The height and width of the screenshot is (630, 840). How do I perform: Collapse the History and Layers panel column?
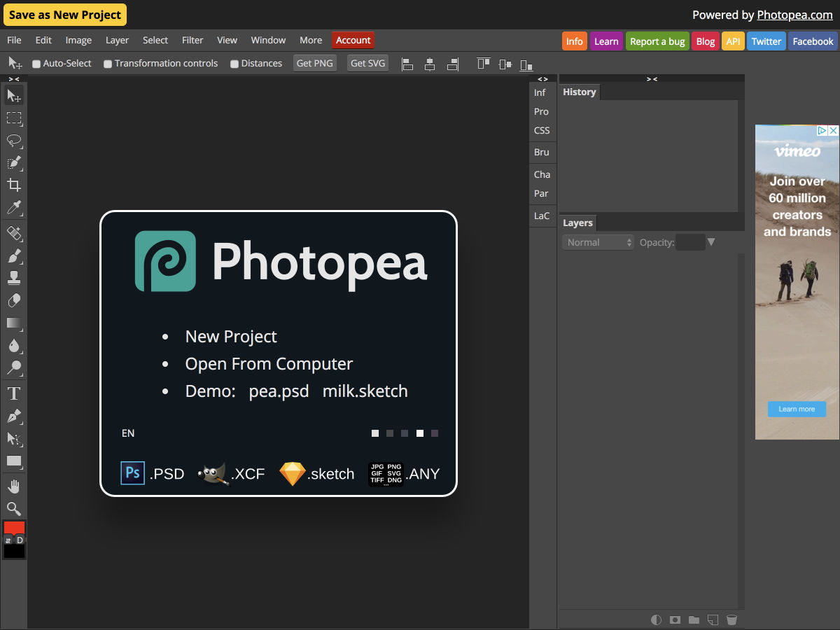click(652, 79)
